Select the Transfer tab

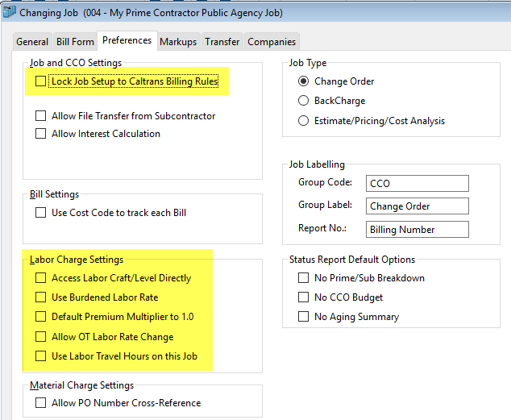pyautogui.click(x=222, y=42)
